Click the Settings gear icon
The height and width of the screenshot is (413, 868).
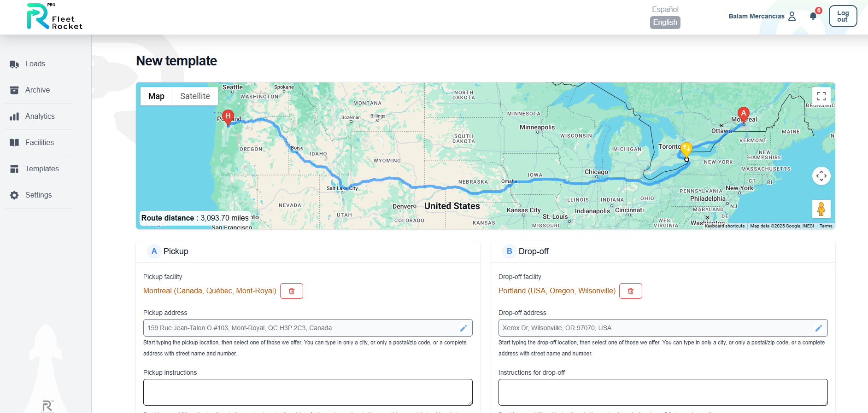pyautogui.click(x=14, y=195)
